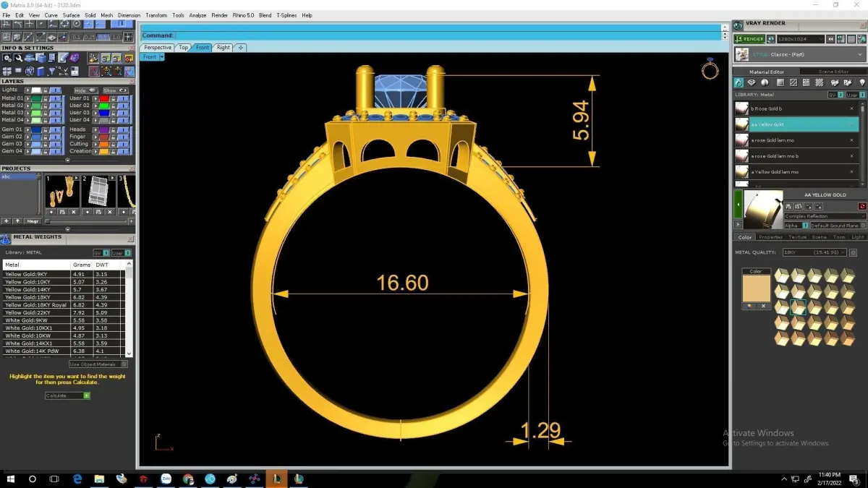Screen dimensions: 868x488
Task: Toggle Hide layers eye button
Action: tap(86, 90)
